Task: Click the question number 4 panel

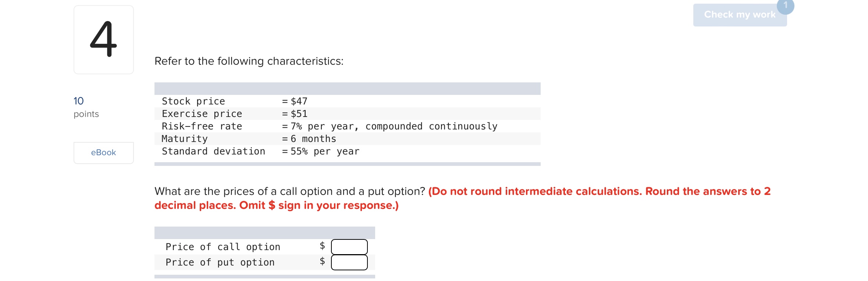Action: (103, 38)
